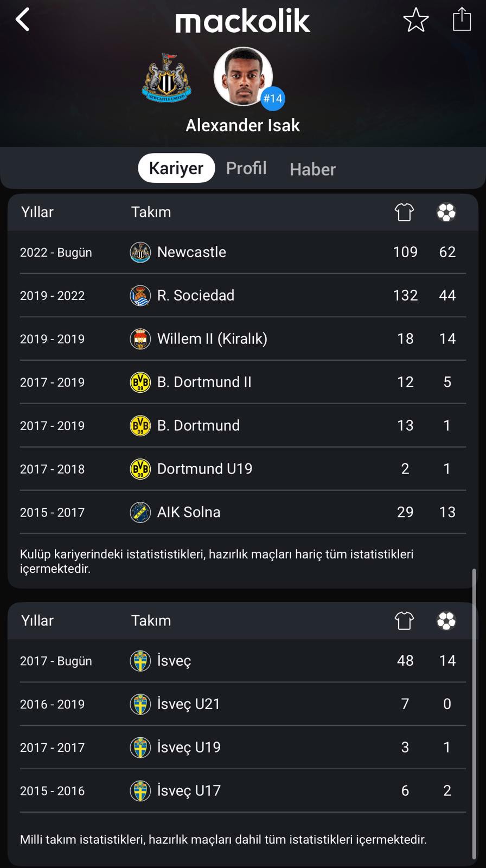Screen dimensions: 486x868
Task: Tap the Dortmund U19 badge
Action: [x=140, y=469]
